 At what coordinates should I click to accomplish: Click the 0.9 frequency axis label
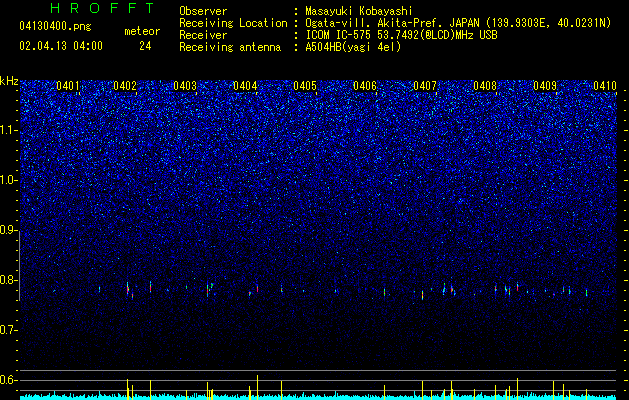[9, 230]
